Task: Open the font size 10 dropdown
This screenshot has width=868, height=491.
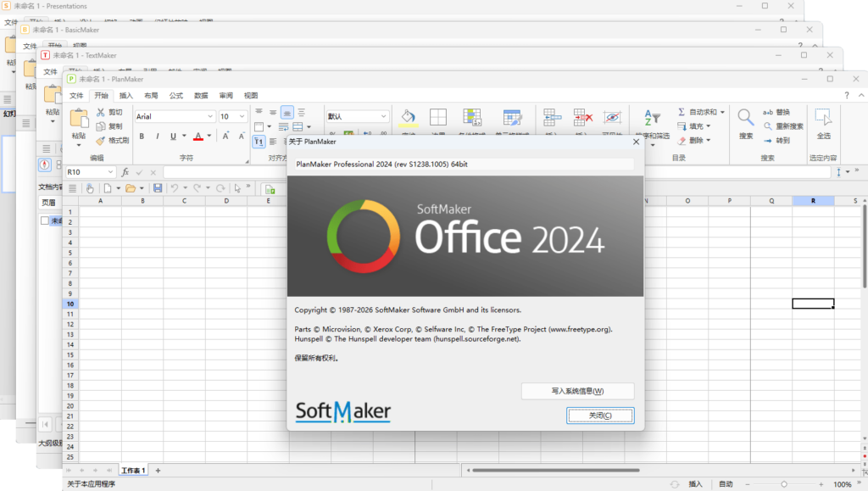Action: coord(242,116)
